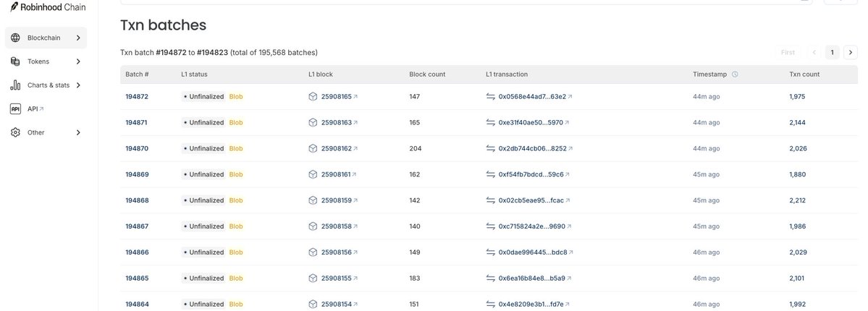
Task: Click the Blob tag for batch 194872
Action: coord(236,96)
